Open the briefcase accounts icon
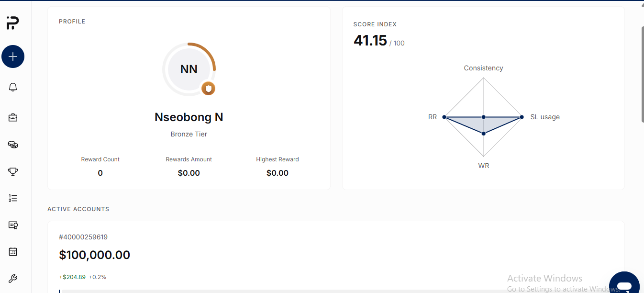The height and width of the screenshot is (293, 644). tap(13, 117)
